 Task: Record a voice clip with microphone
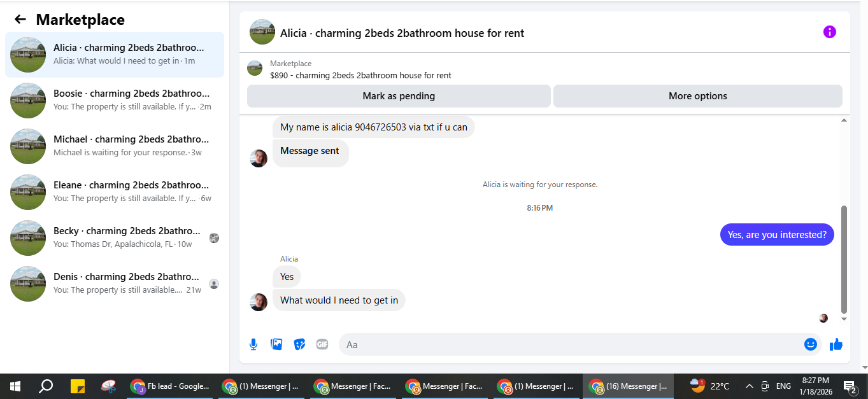(253, 344)
